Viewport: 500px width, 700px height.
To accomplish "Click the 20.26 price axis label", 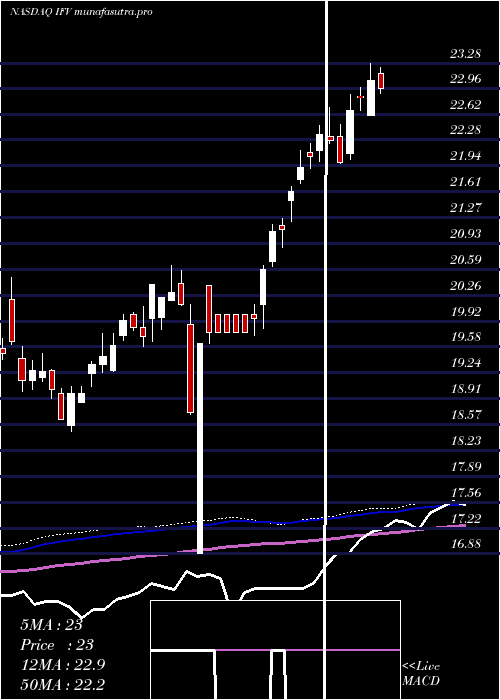I will 465,285.
